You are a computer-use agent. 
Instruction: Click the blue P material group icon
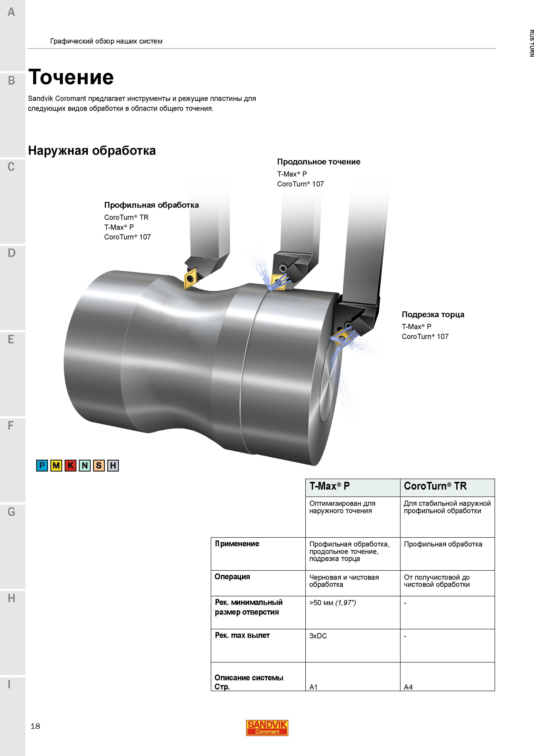point(42,465)
